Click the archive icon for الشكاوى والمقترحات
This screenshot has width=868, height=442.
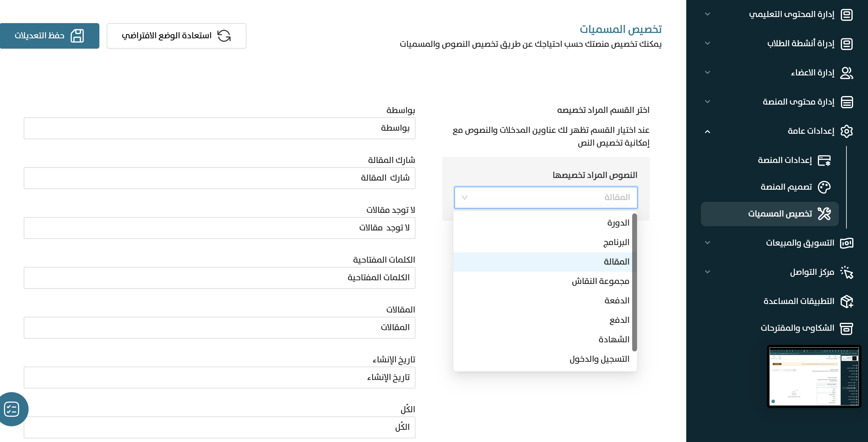point(846,328)
